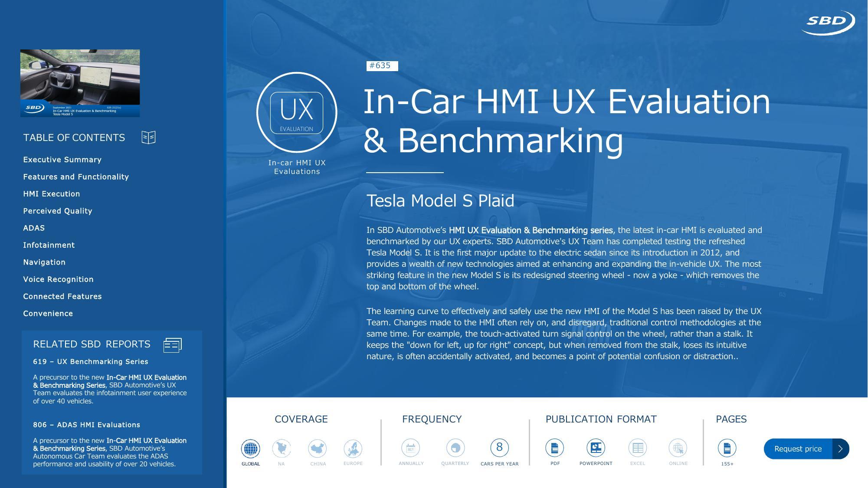Click the PowerPoint publication format icon

pyautogui.click(x=595, y=447)
